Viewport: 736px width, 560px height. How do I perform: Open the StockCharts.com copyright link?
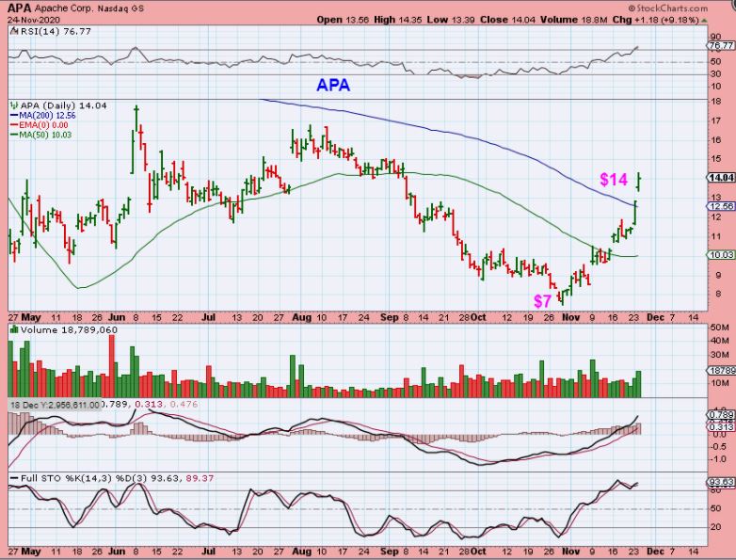[x=667, y=8]
